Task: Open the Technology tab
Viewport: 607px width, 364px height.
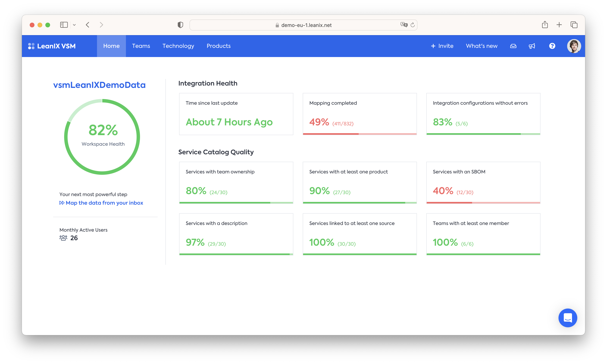Action: point(178,46)
